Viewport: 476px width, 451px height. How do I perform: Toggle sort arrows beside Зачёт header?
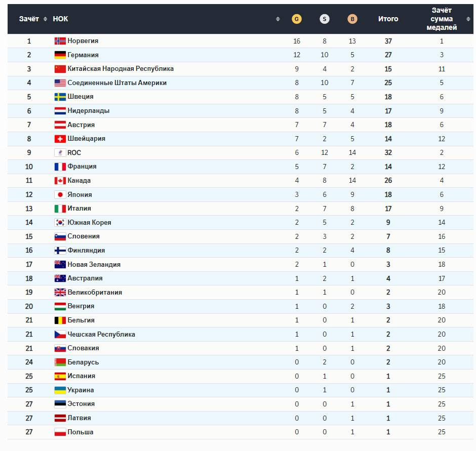(45, 19)
